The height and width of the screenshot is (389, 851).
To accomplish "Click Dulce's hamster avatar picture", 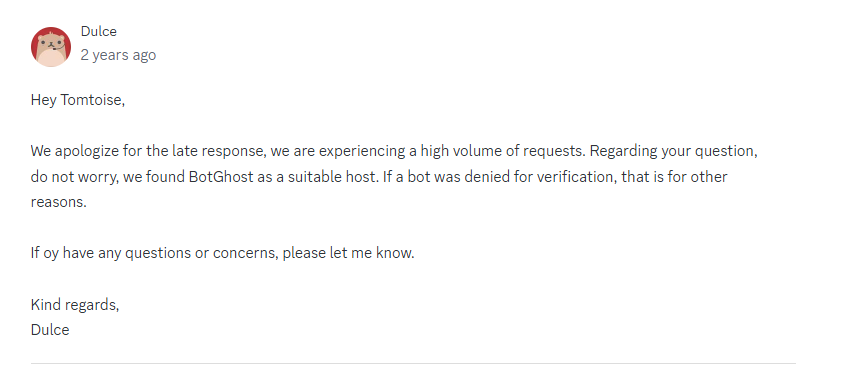I will [x=51, y=47].
